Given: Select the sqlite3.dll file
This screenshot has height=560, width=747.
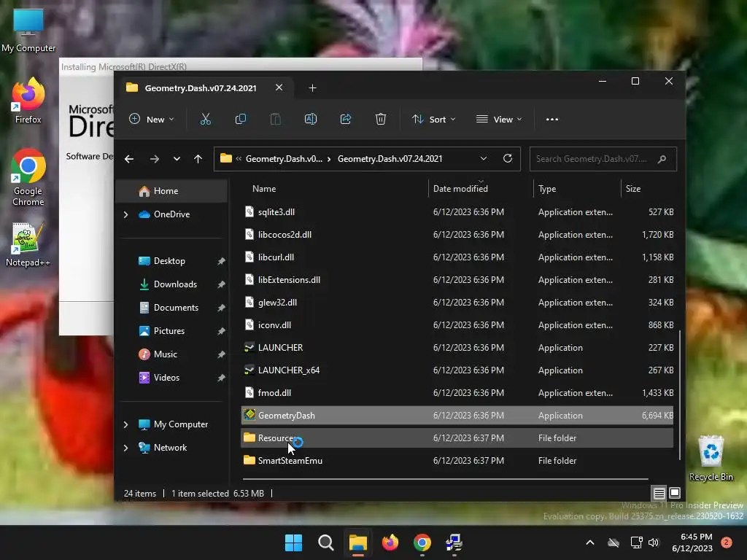Looking at the screenshot, I should coord(457,212).
